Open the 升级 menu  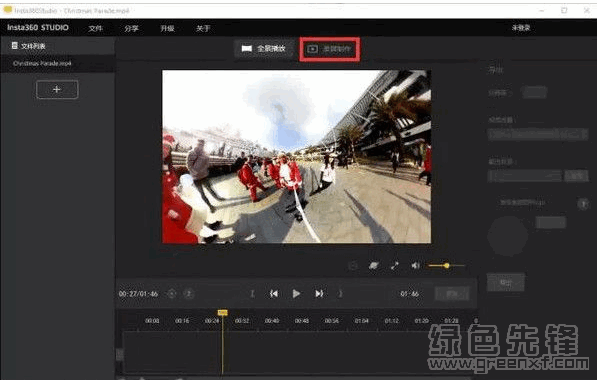(x=167, y=28)
